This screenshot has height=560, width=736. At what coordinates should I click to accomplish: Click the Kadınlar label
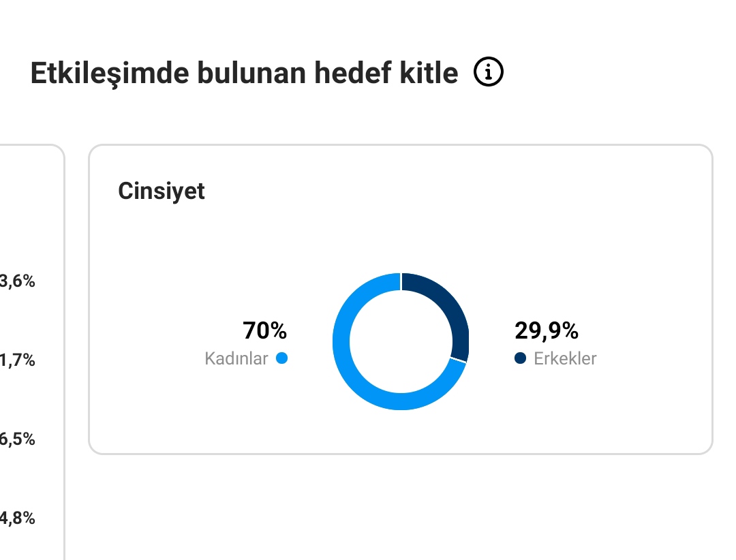tap(236, 358)
